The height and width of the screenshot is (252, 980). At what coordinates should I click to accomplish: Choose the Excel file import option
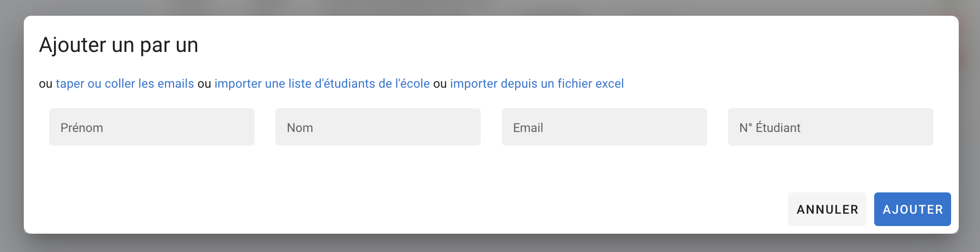(537, 83)
